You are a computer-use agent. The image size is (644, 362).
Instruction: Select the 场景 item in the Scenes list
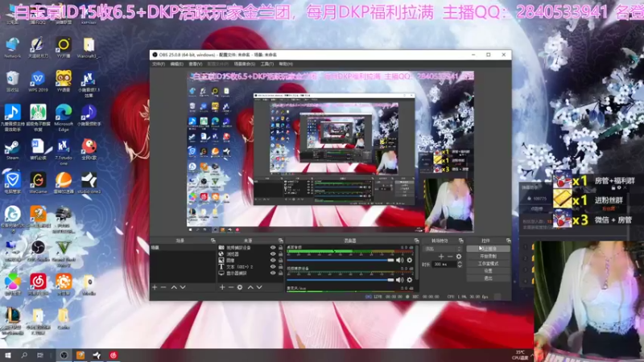coord(183,248)
